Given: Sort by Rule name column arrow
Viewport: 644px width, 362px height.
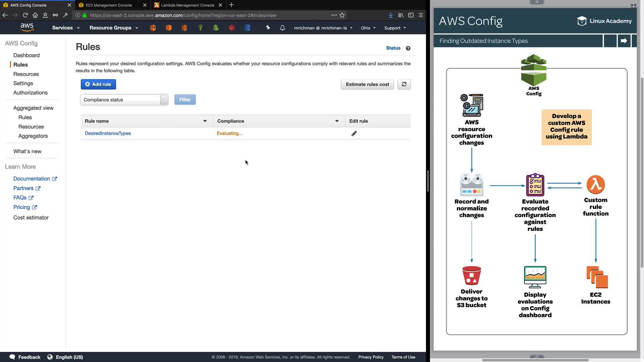Looking at the screenshot, I should coord(205,121).
